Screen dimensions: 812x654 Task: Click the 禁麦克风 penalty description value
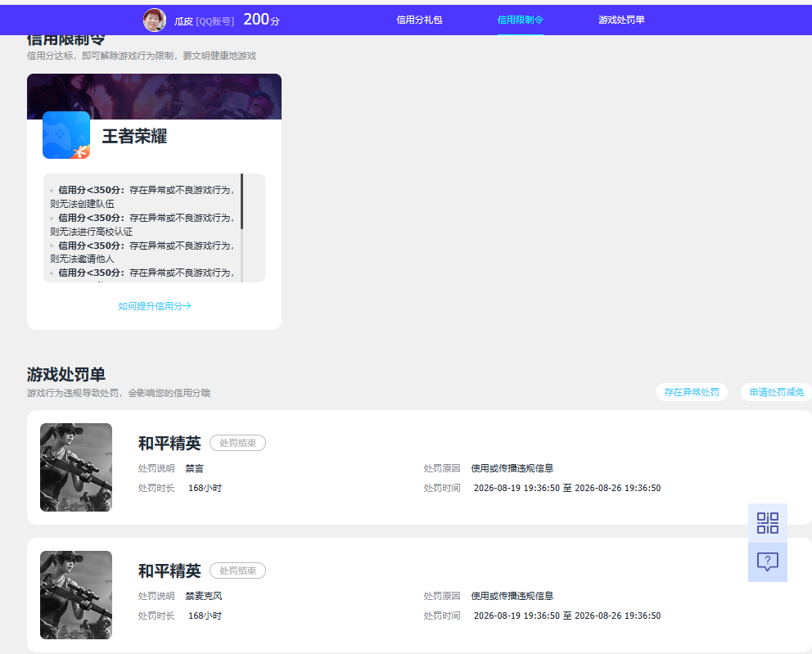tap(204, 596)
